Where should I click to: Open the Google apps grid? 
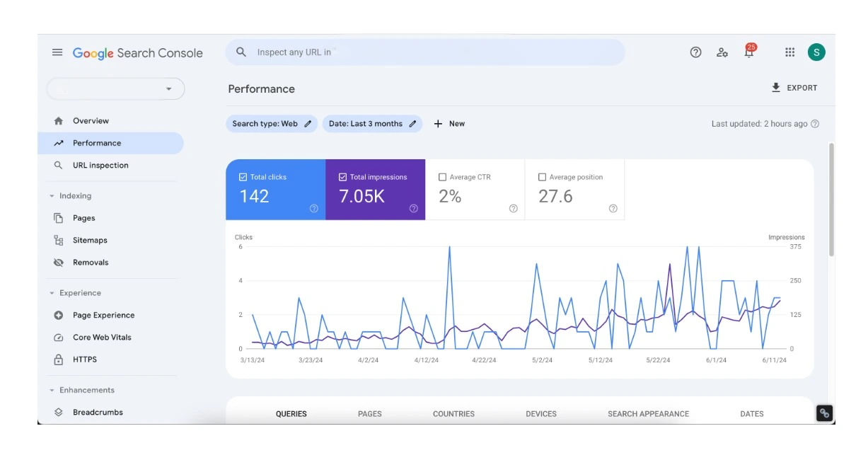click(790, 52)
